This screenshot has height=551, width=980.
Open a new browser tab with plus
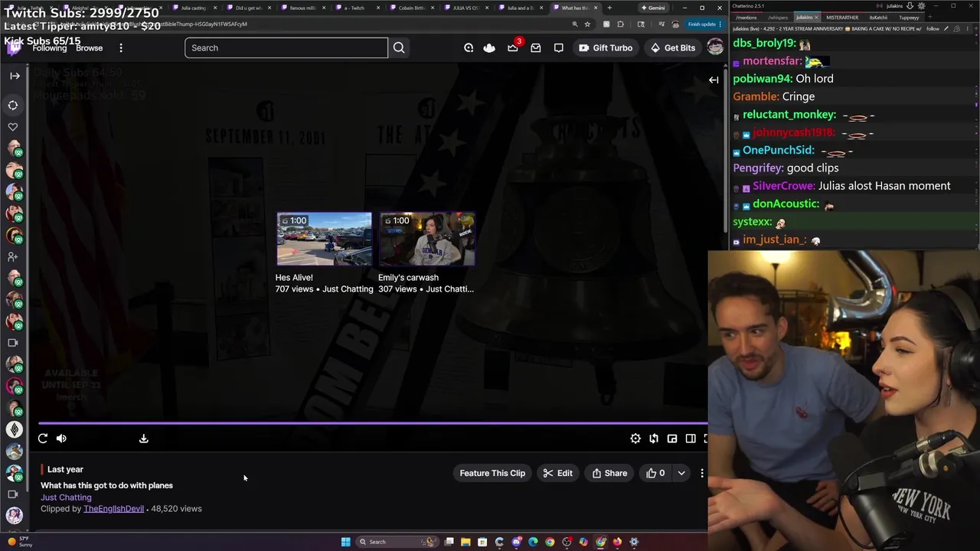(x=609, y=8)
